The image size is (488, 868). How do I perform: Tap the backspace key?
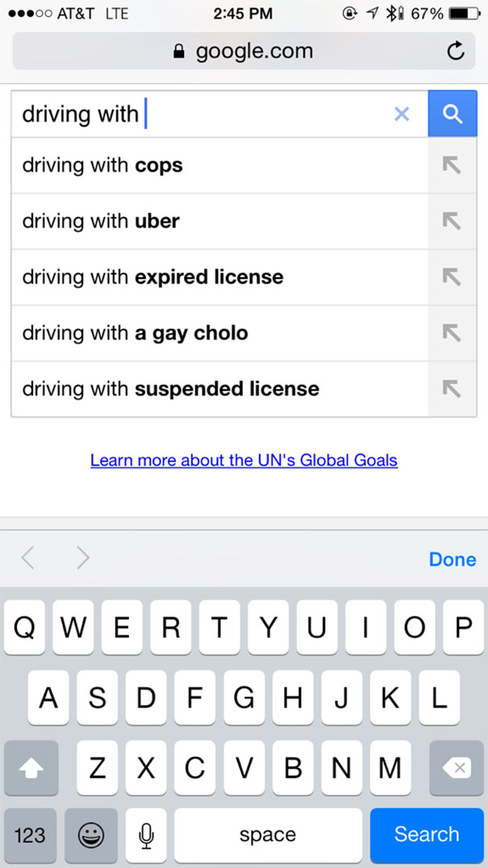click(x=457, y=768)
